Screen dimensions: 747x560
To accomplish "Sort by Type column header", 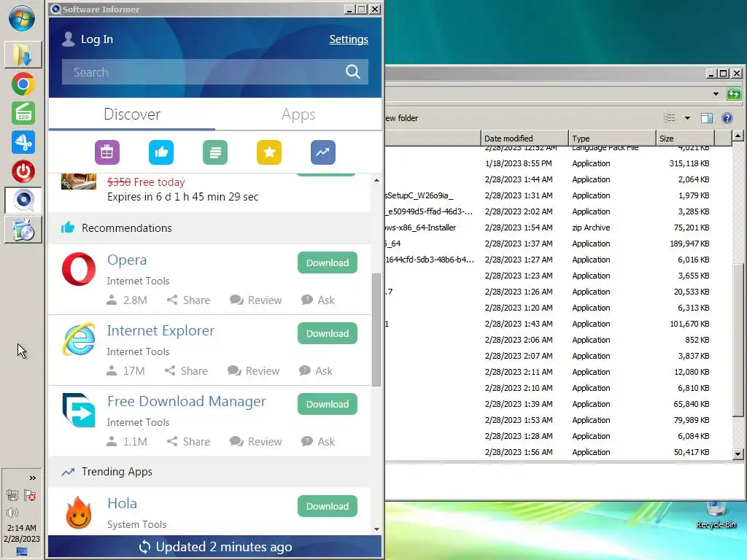I will coord(612,138).
